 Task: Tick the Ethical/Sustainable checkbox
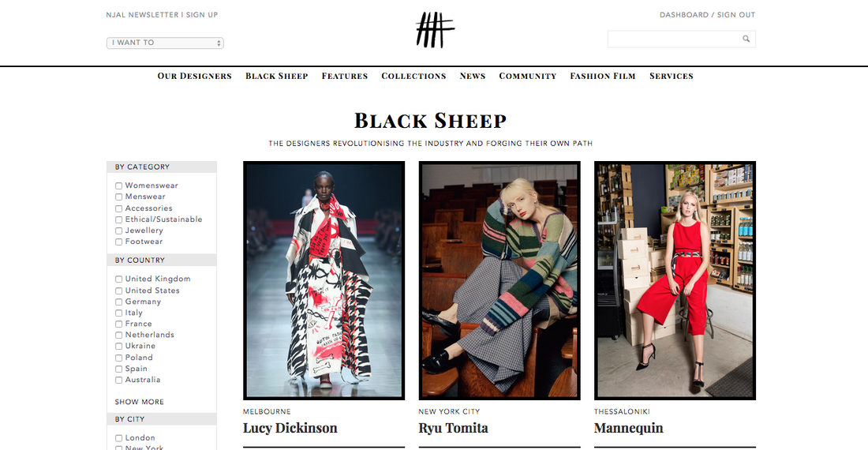click(118, 219)
